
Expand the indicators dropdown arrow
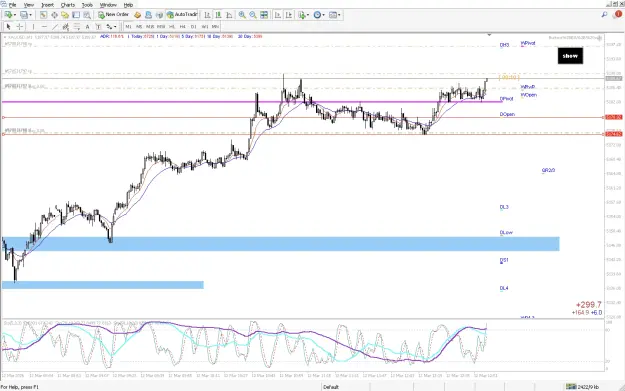coord(308,15)
